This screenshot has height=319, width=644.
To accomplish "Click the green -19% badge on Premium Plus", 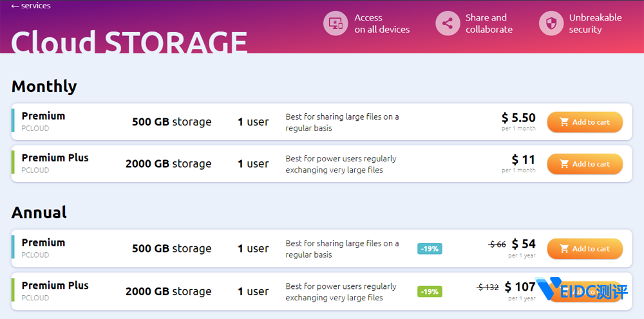I will tap(430, 291).
